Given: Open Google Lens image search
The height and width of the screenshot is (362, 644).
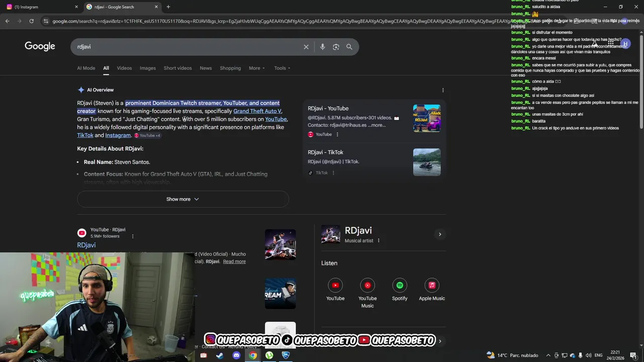Looking at the screenshot, I should 336,47.
